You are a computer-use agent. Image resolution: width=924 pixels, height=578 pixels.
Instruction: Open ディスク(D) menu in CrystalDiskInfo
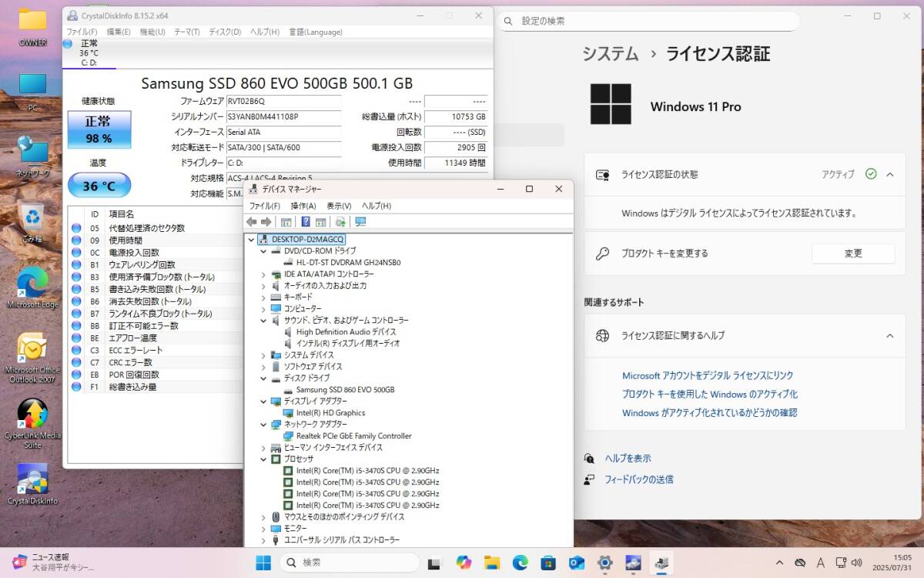(225, 32)
